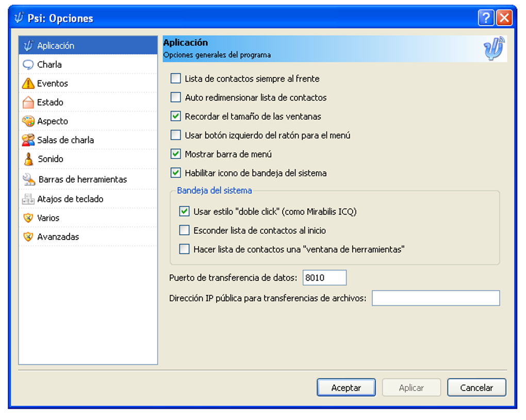Viewport: 526px width, 420px height.
Task: Click the title bar help question mark
Action: point(486,19)
